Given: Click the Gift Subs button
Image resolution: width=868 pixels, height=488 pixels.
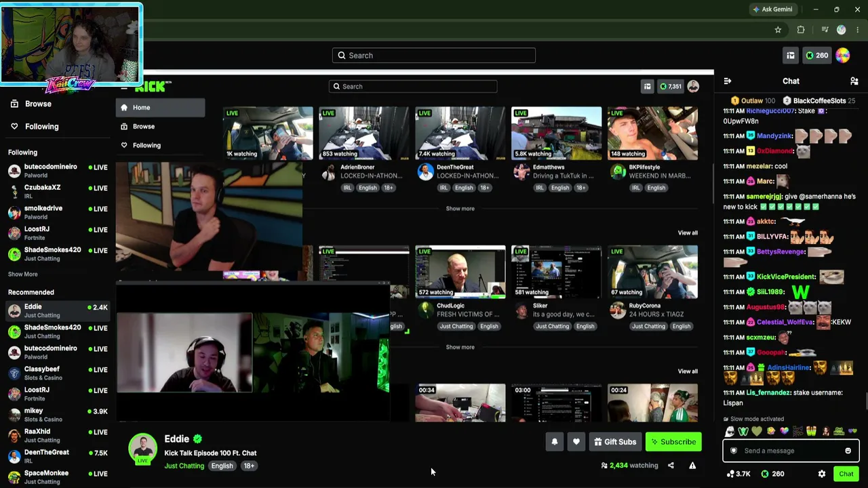Looking at the screenshot, I should 615,443.
